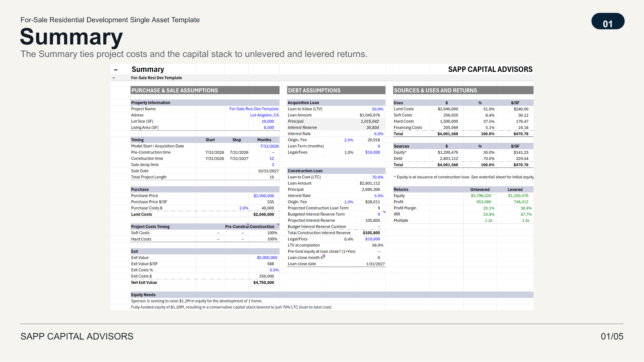Select Exit Costs % value 5.0%
The width and height of the screenshot is (644, 362).
[274, 270]
